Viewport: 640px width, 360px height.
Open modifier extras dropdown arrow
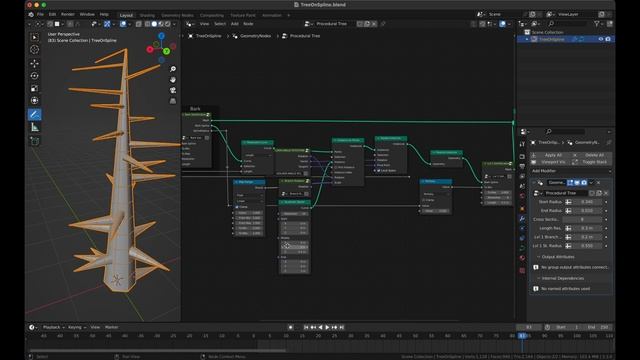point(591,182)
